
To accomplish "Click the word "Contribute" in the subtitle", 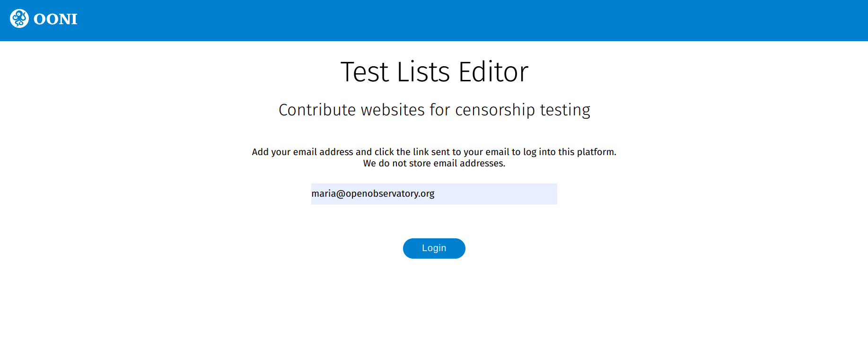I will (x=317, y=110).
